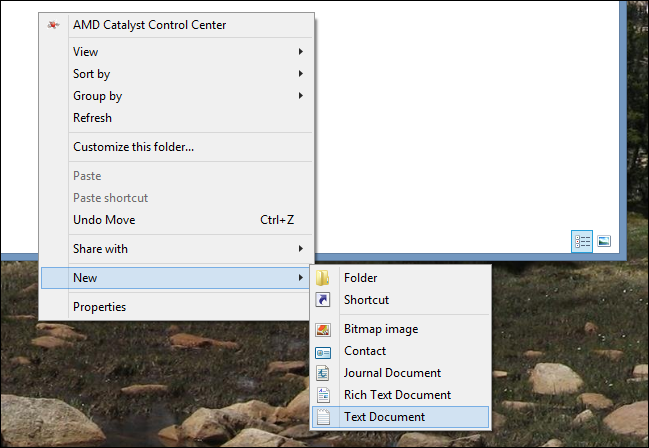This screenshot has height=448, width=649.
Task: Click the Rich Text Document icon
Action: (323, 395)
